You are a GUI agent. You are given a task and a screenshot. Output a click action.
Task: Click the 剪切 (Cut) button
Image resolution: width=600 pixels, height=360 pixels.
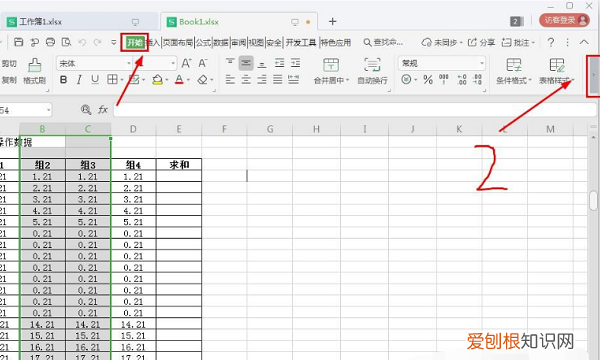coord(9,64)
